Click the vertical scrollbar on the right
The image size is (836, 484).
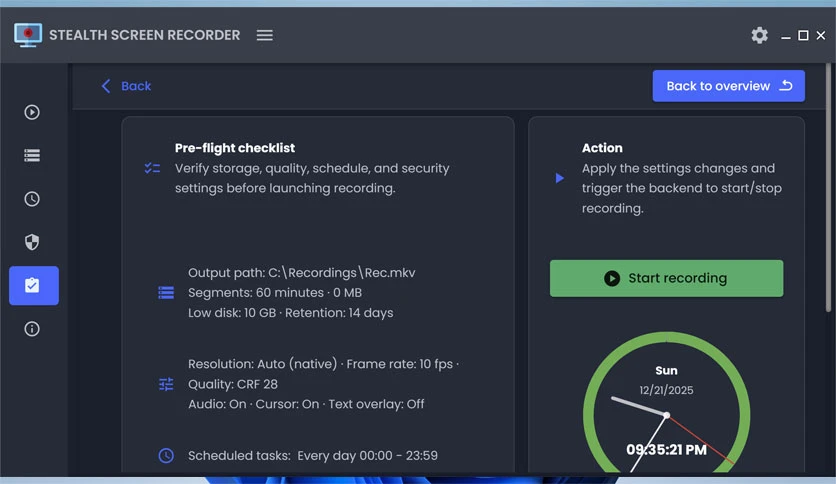tap(828, 188)
